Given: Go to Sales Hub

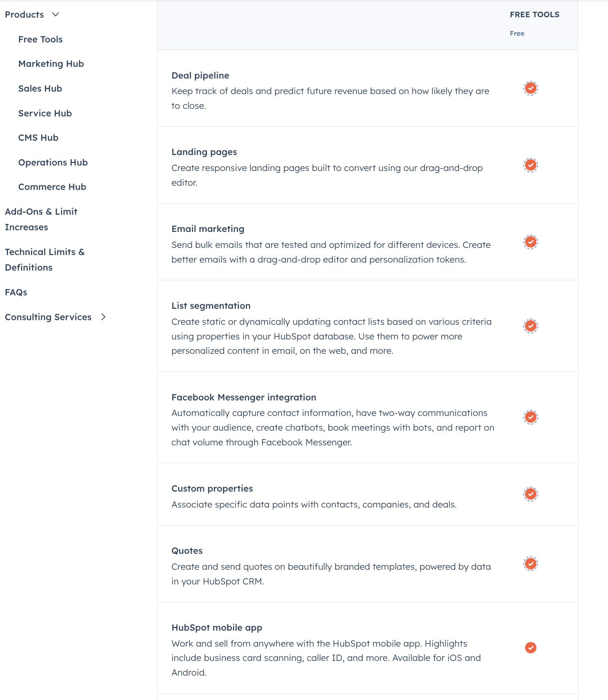Looking at the screenshot, I should click(x=40, y=89).
